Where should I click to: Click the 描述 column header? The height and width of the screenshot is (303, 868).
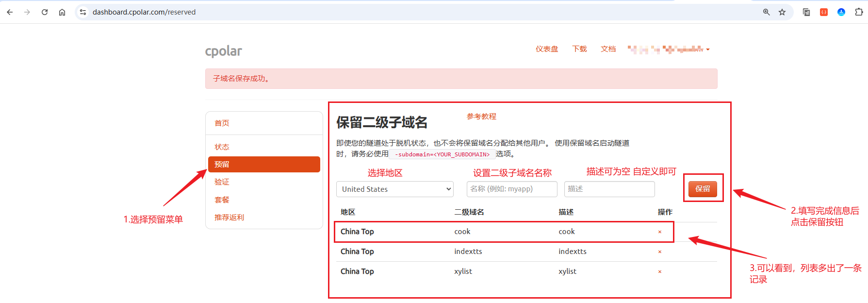tap(566, 212)
